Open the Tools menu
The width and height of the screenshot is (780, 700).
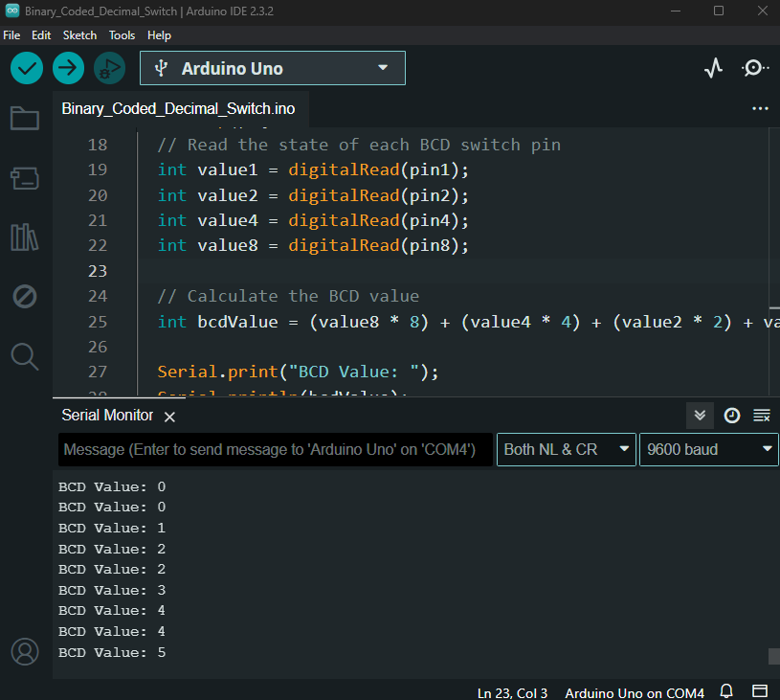pos(122,35)
